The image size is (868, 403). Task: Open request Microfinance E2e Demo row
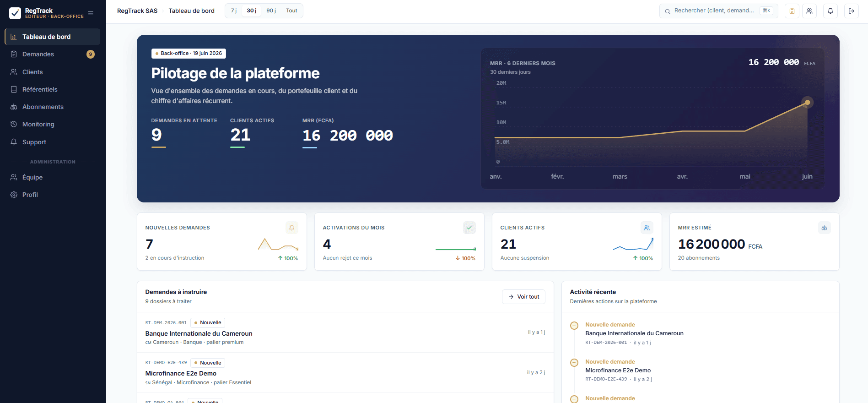coord(345,372)
